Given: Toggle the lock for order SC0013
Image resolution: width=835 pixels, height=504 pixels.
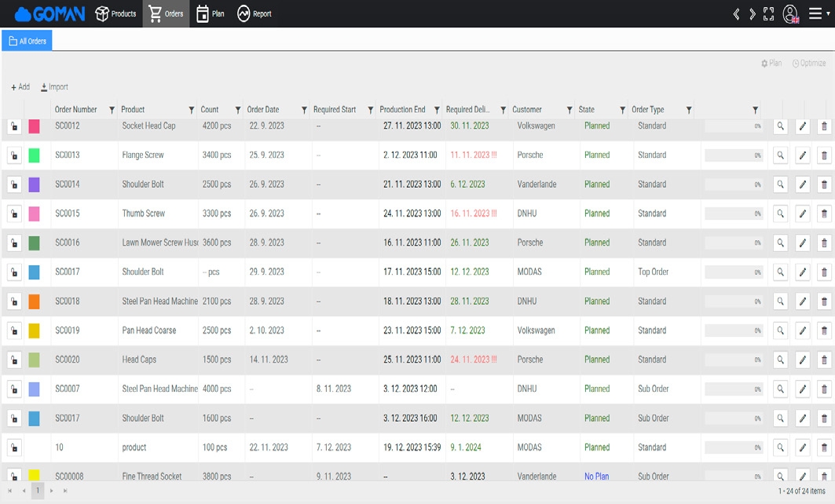Looking at the screenshot, I should (14, 155).
